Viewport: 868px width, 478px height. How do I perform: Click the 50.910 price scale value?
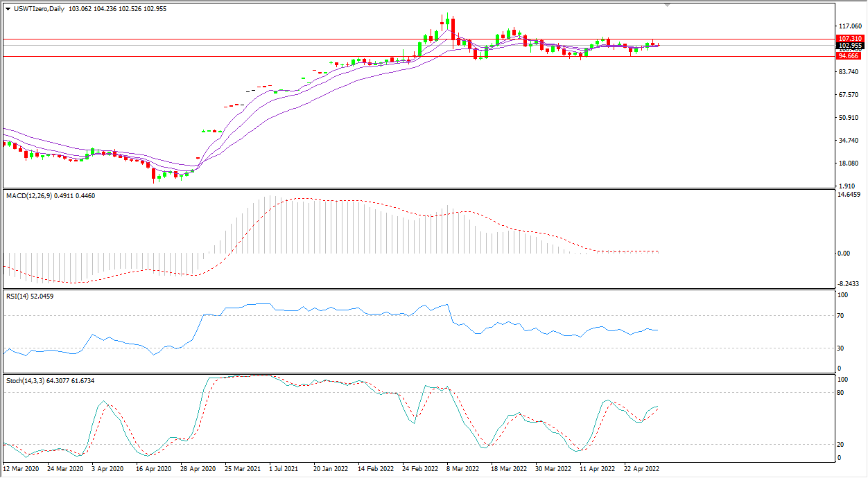pyautogui.click(x=849, y=118)
